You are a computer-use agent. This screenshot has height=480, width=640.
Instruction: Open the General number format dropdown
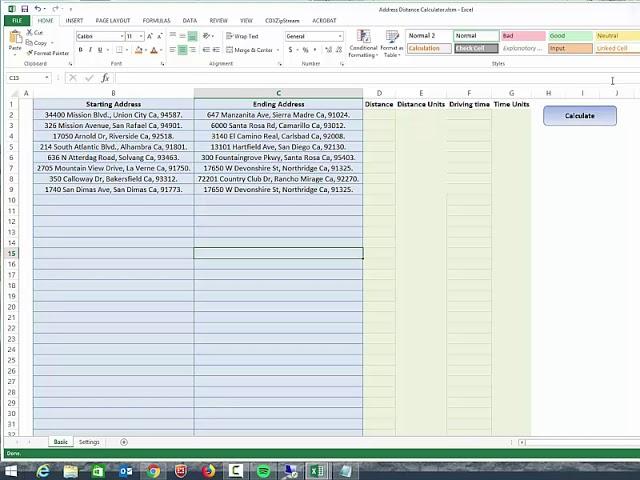(339, 36)
